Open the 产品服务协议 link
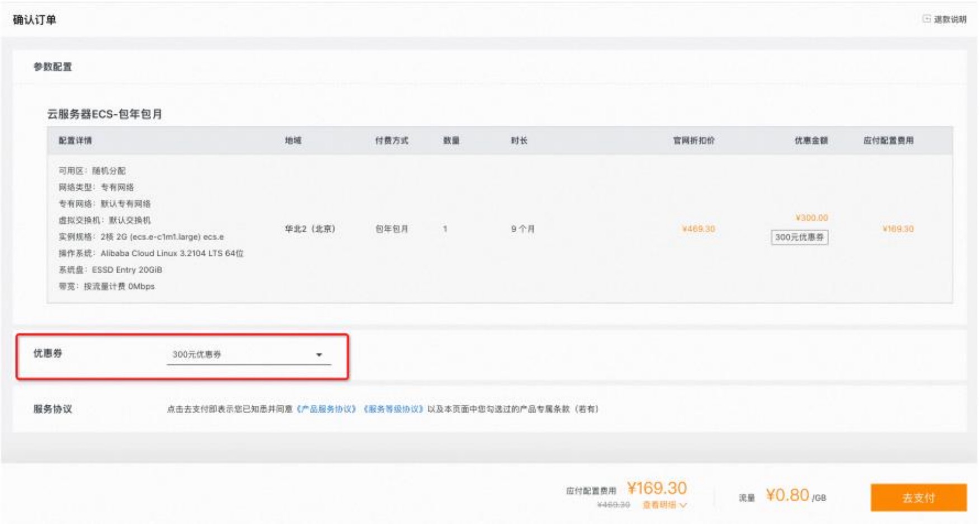The height and width of the screenshot is (524, 980). click(327, 409)
